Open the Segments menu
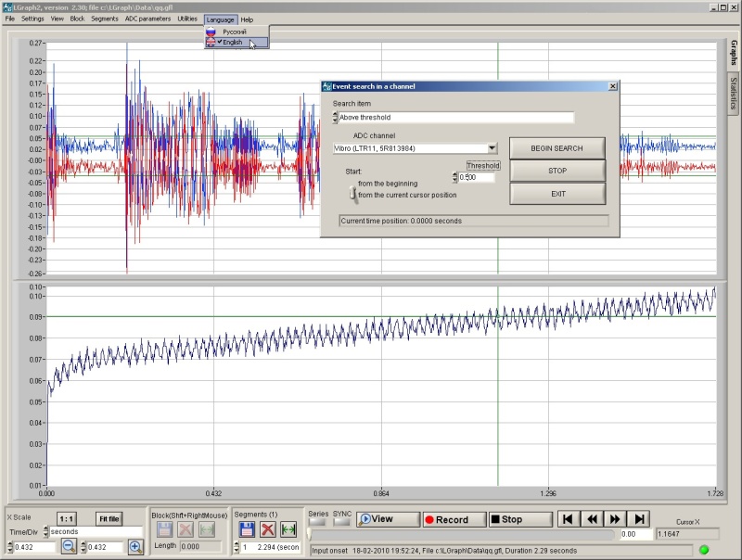 [105, 19]
